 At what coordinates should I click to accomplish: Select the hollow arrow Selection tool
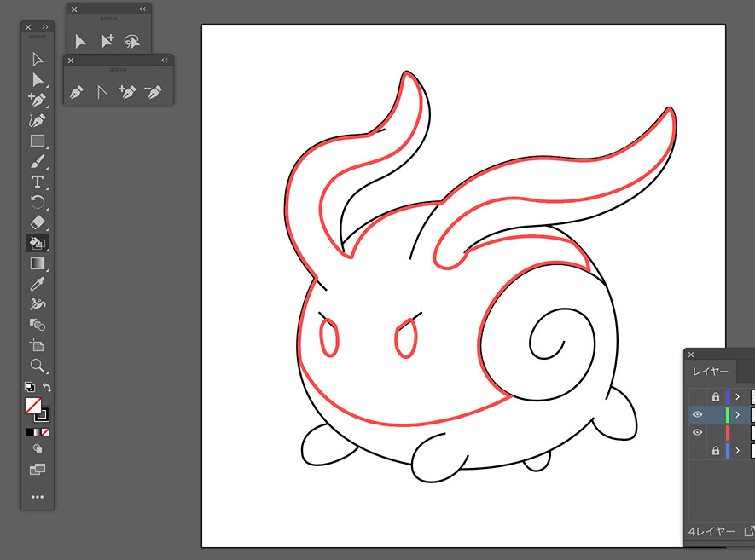point(38,59)
